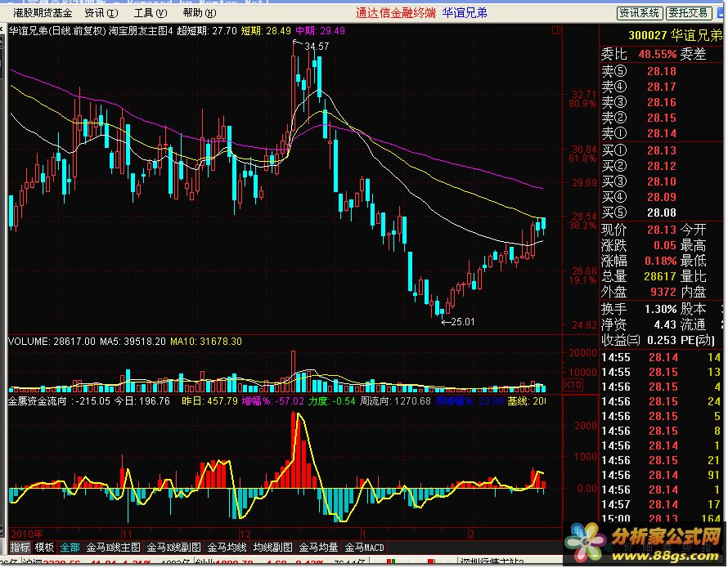Click the 涨幅 value 0.18%
Viewport: 728px width, 568px height.
pyautogui.click(x=660, y=261)
